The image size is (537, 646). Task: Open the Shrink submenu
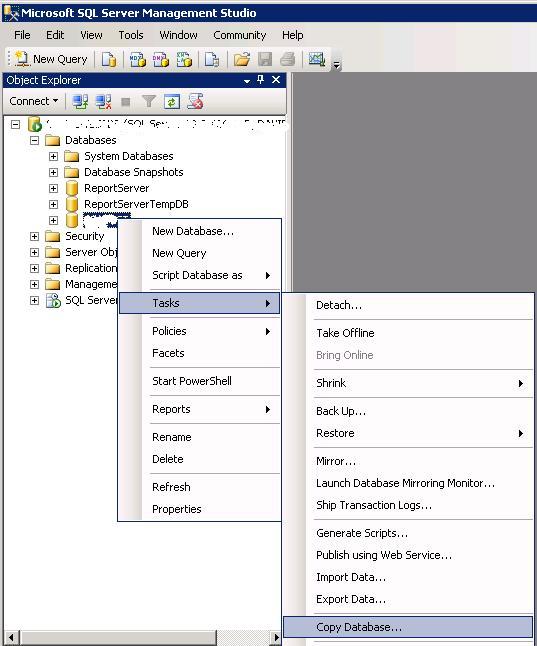(408, 383)
